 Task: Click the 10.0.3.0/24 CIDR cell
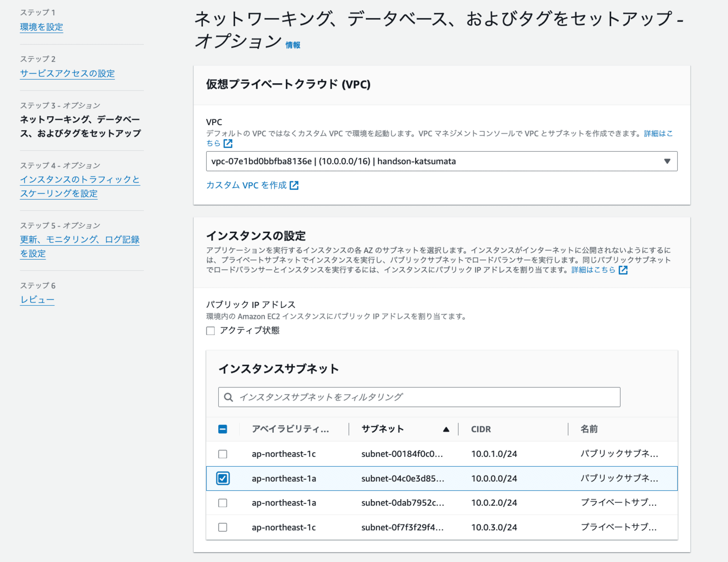(x=494, y=527)
